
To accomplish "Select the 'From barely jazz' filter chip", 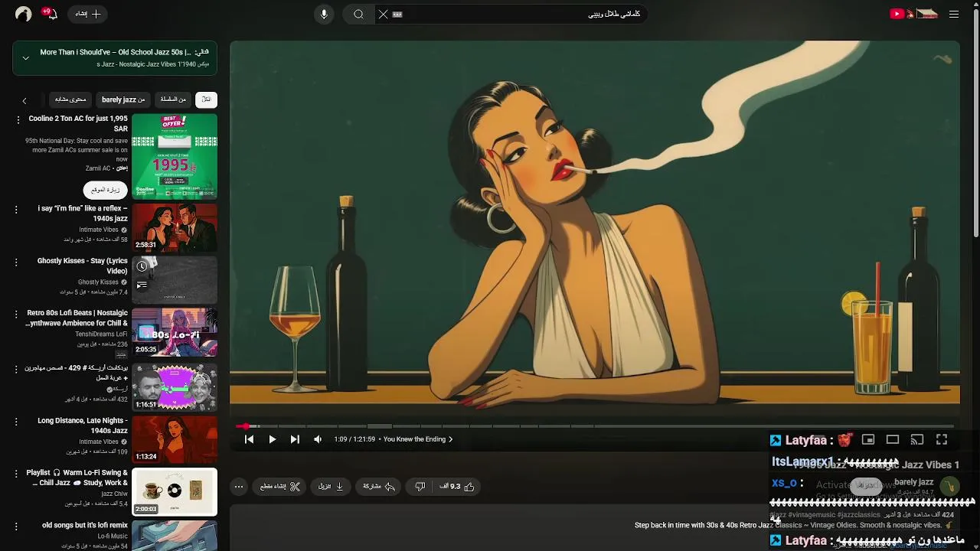I will 123,99.
